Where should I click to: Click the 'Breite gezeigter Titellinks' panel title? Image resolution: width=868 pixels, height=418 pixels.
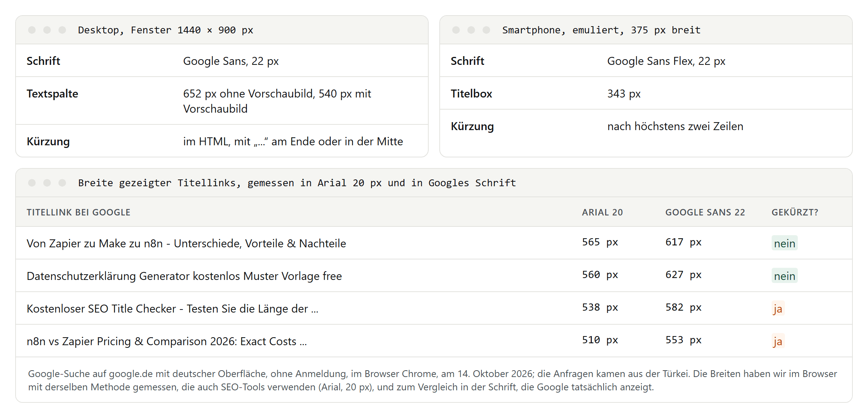click(297, 183)
